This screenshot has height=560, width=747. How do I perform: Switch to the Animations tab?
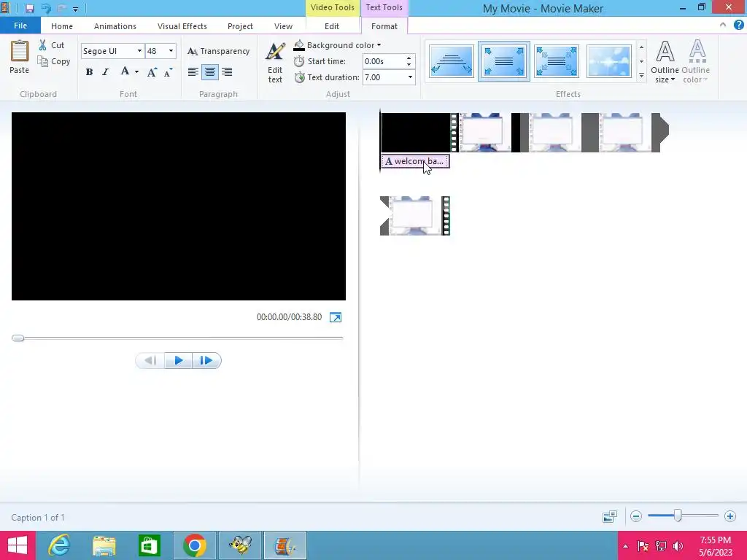click(115, 26)
